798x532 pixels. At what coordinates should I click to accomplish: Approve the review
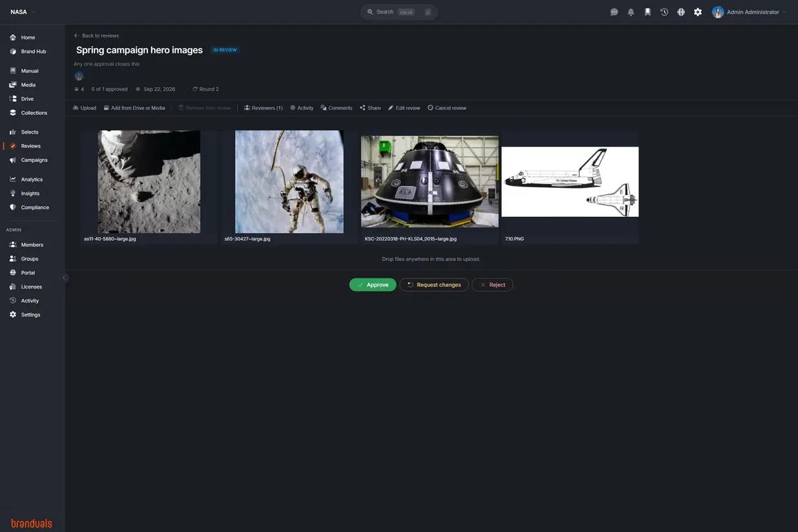coord(373,285)
